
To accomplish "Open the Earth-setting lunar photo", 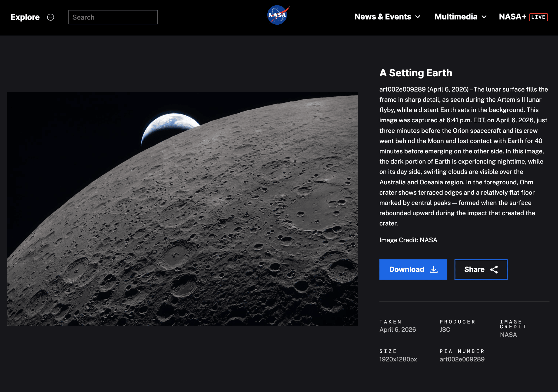I will pos(182,209).
